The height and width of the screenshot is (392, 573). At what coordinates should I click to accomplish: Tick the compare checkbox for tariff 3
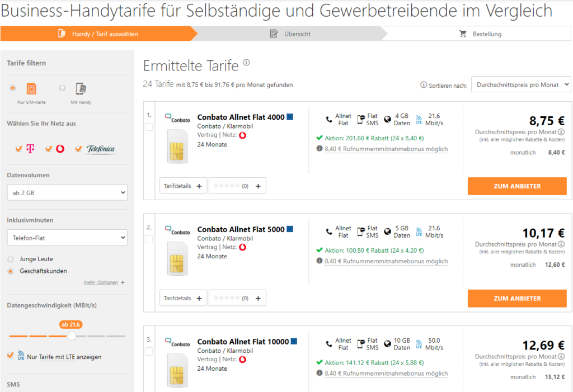tap(149, 351)
